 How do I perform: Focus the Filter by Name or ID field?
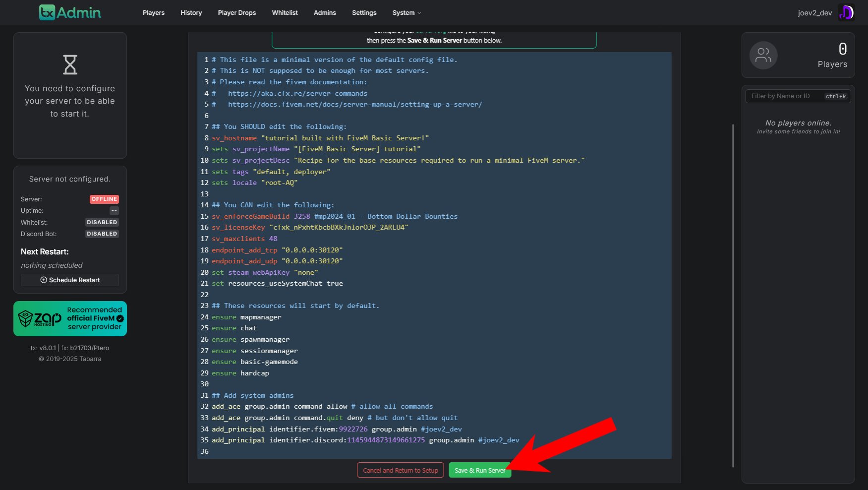798,96
